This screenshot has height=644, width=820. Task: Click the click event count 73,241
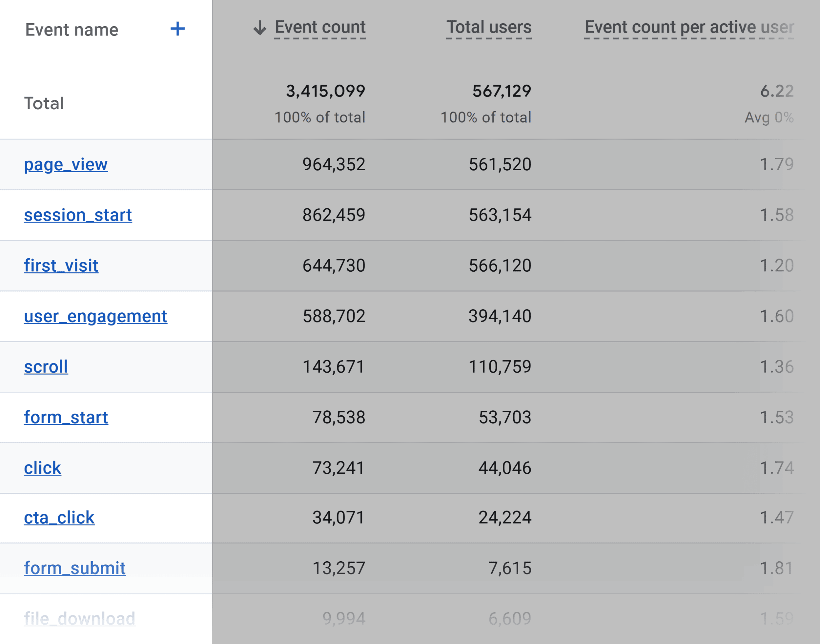tap(338, 467)
